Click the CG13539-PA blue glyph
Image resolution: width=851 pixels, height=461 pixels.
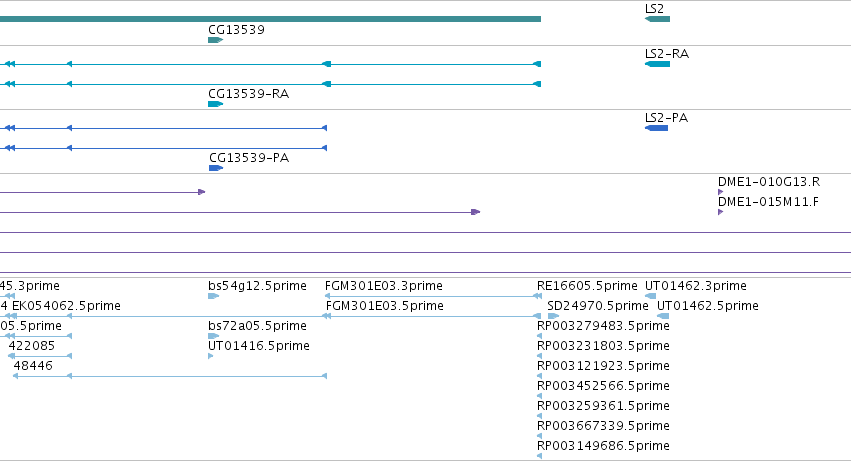tap(216, 168)
